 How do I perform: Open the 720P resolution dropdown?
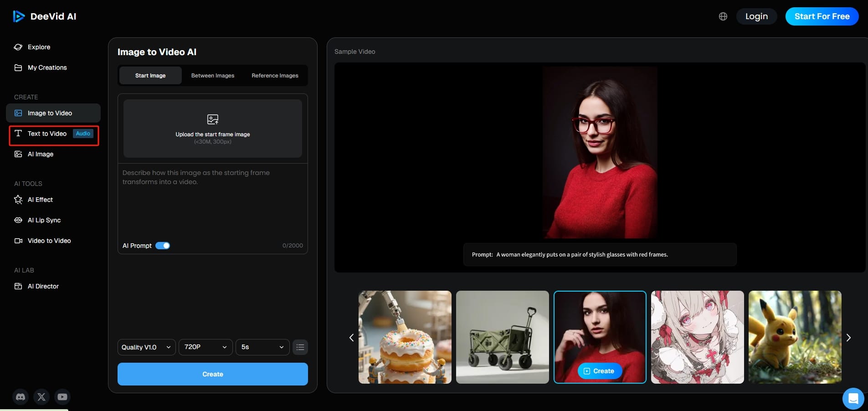205,347
